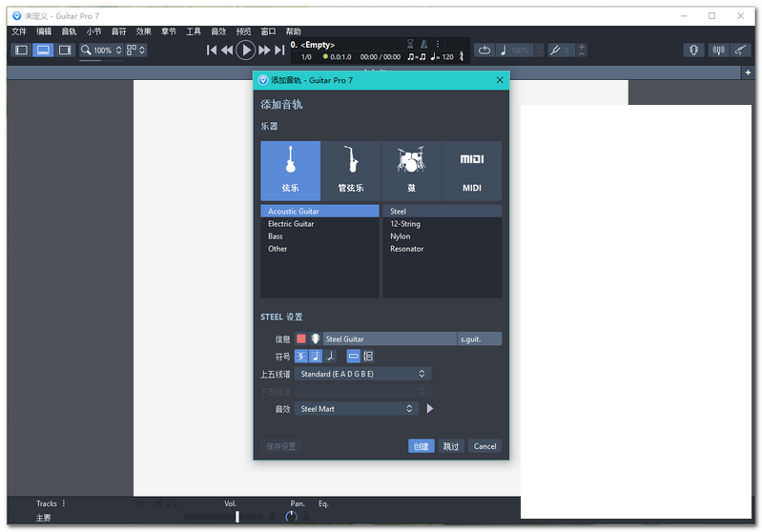This screenshot has height=532, width=762.
Task: Fast forward to next bar
Action: 264,50
